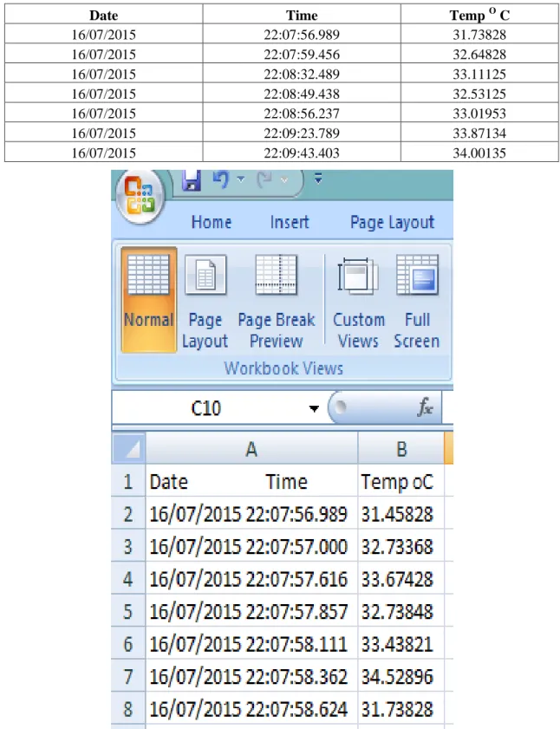Click the Insert Function fx icon
This screenshot has height=729, width=560.
click(425, 407)
